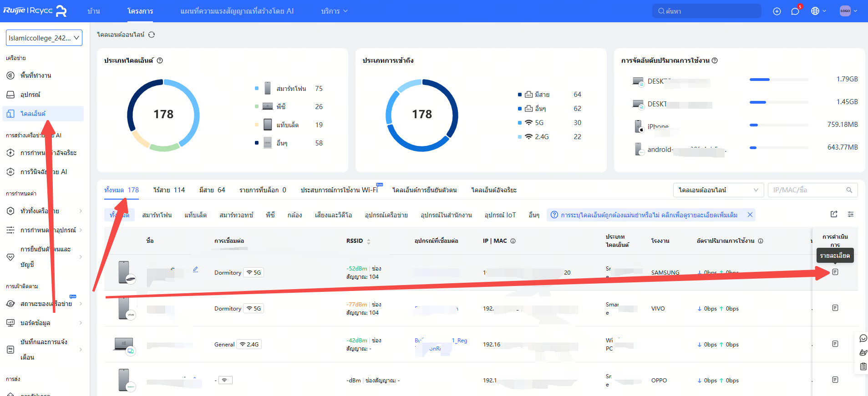This screenshot has height=396, width=868.
Task: Filter by พีซี device type
Action: 270,215
